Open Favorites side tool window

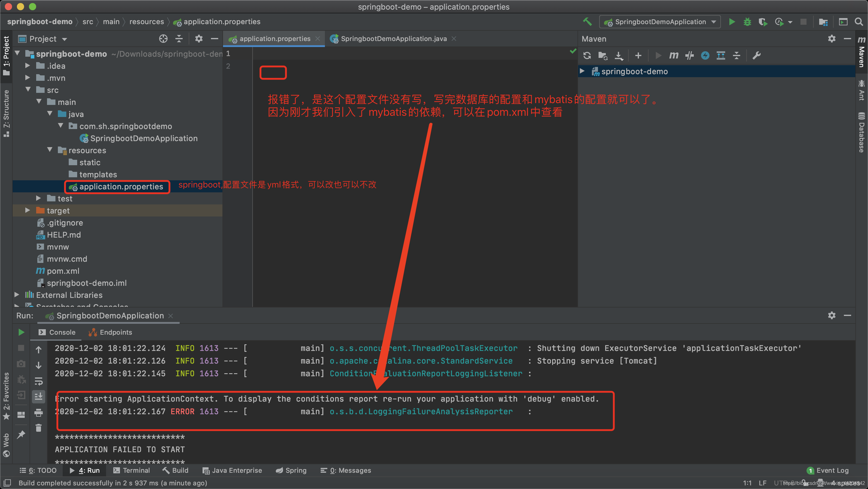click(x=6, y=396)
